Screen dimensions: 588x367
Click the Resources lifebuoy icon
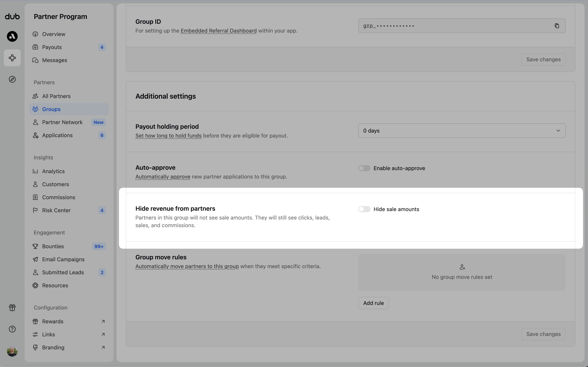tap(35, 285)
